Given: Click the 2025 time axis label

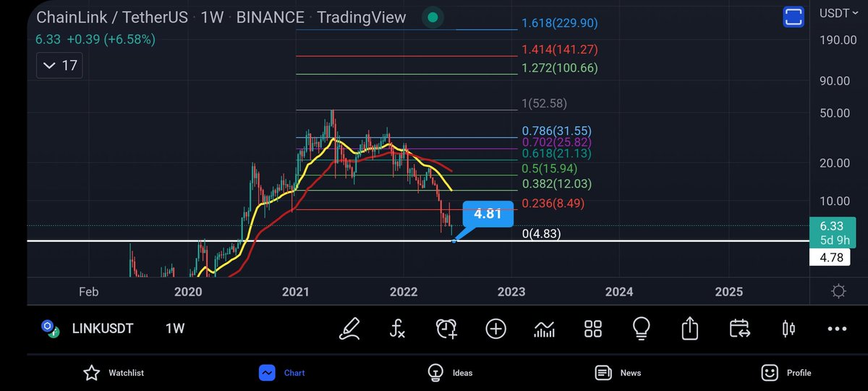Looking at the screenshot, I should pos(728,292).
